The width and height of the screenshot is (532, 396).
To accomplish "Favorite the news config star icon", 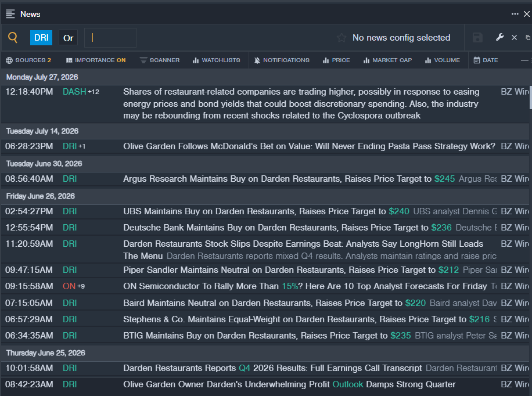I will [342, 38].
